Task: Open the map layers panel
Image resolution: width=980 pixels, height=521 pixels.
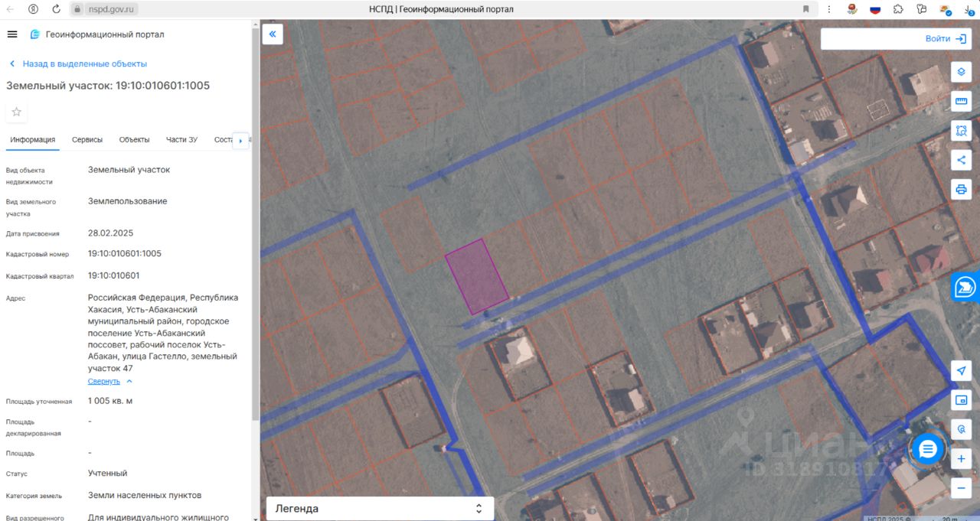Action: pyautogui.click(x=962, y=72)
